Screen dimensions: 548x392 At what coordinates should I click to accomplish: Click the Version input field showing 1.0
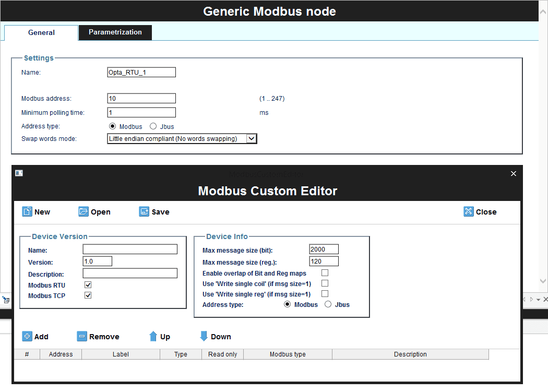[x=97, y=260]
